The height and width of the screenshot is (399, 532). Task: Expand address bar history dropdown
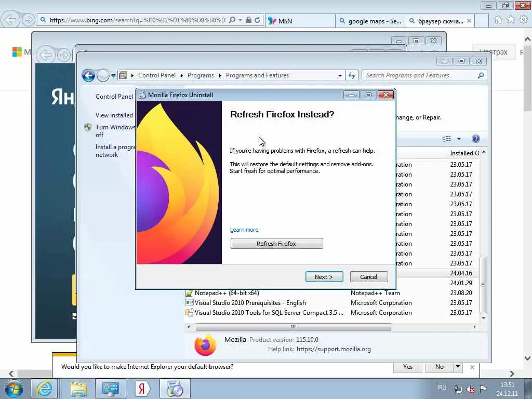[340, 76]
